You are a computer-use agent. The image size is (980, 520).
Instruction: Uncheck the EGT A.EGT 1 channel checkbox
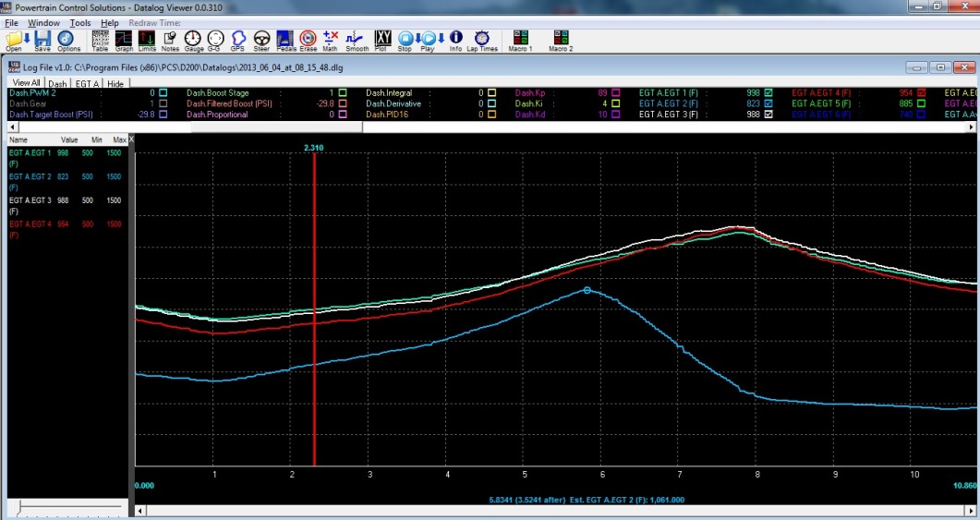point(768,93)
